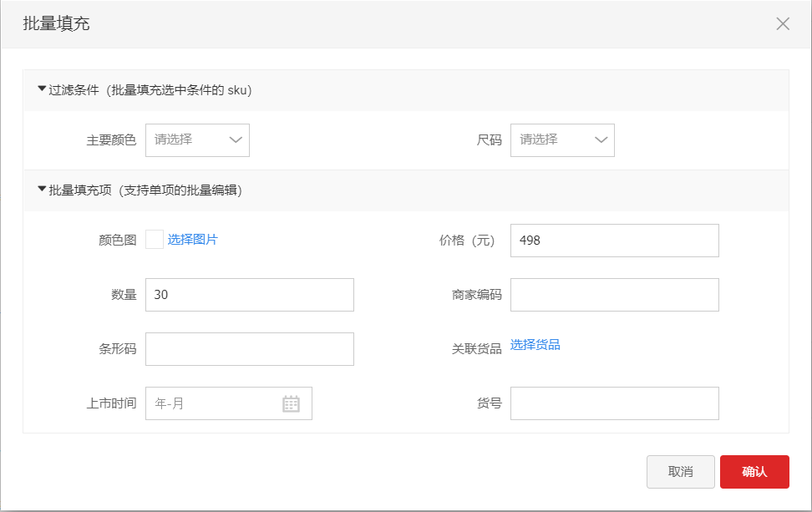Focus the 价格(元) input field
Viewport: 812px width, 512px height.
(x=615, y=241)
